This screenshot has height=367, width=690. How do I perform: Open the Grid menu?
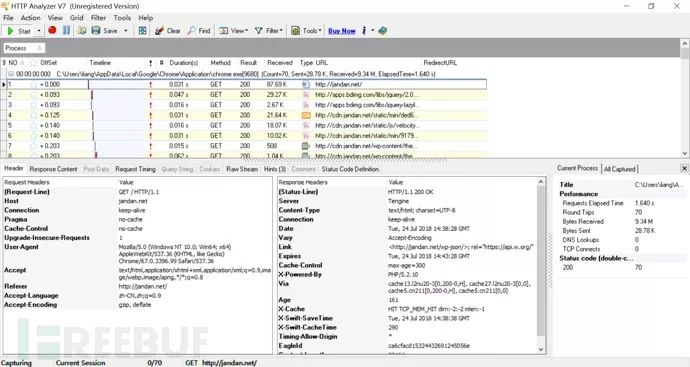pyautogui.click(x=77, y=18)
